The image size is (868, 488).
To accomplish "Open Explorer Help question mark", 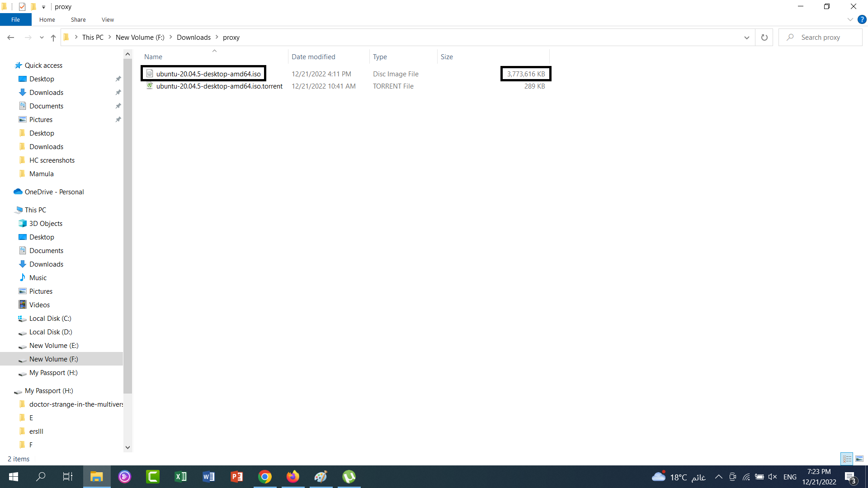I will (862, 19).
